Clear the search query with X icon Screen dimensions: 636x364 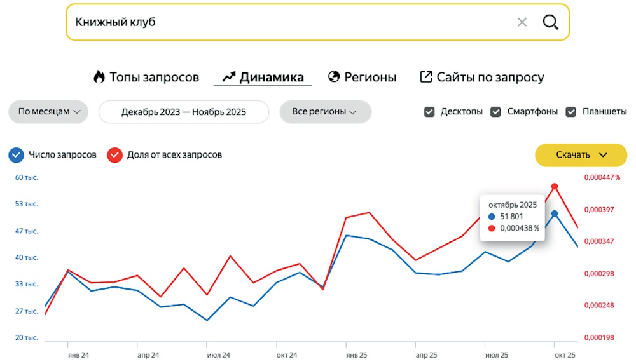click(522, 22)
